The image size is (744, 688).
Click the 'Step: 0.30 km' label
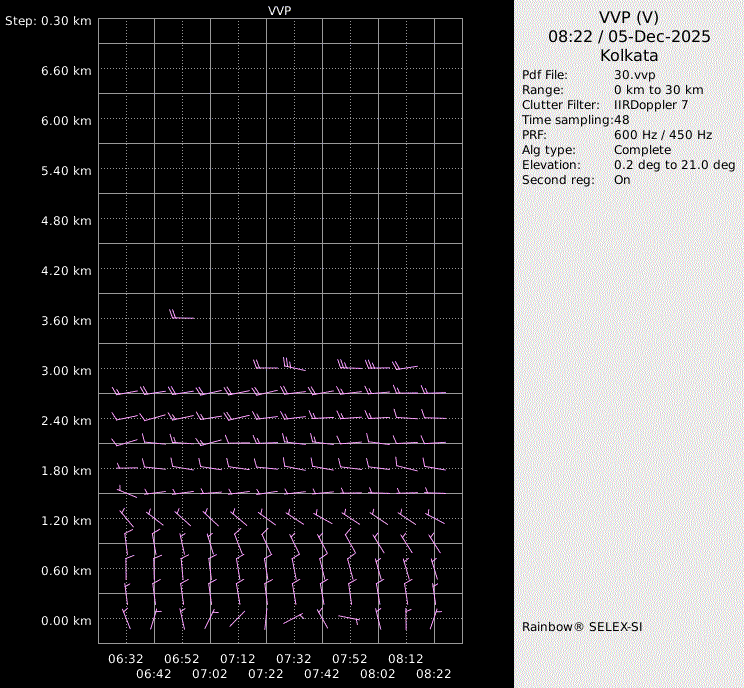tap(48, 20)
